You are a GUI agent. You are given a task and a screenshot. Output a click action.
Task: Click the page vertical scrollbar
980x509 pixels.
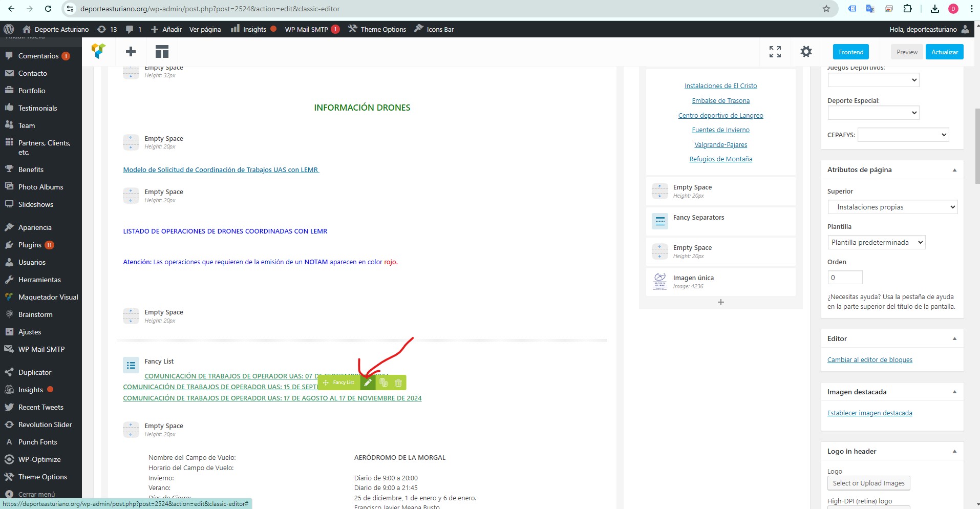977,146
